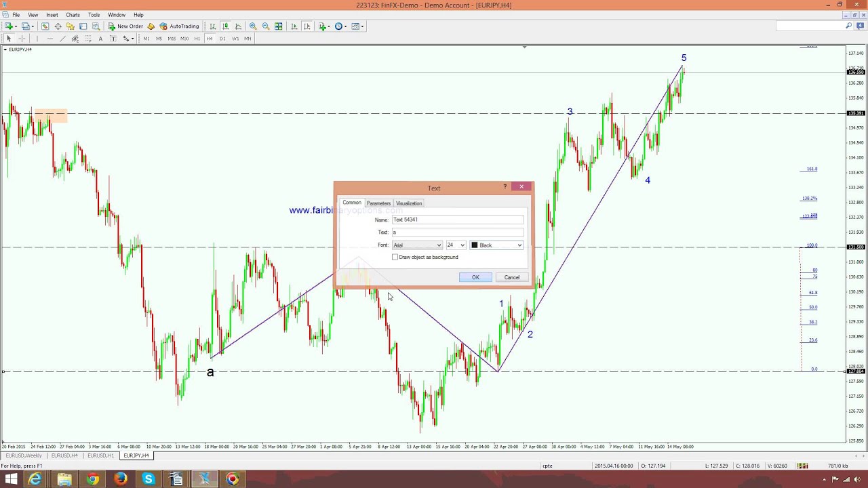Switch to the EURUSD,Weekly chart tab
Image resolution: width=868 pixels, height=488 pixels.
pos(24,455)
